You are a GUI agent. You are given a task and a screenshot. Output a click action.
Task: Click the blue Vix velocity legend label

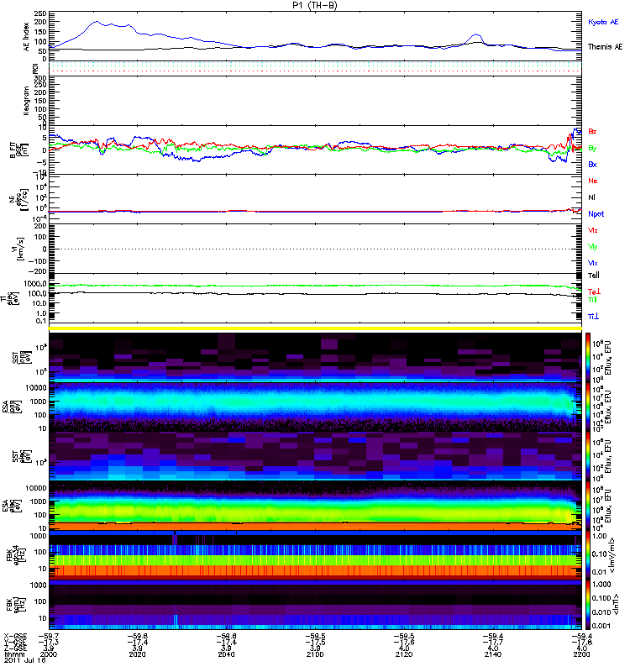[592, 263]
